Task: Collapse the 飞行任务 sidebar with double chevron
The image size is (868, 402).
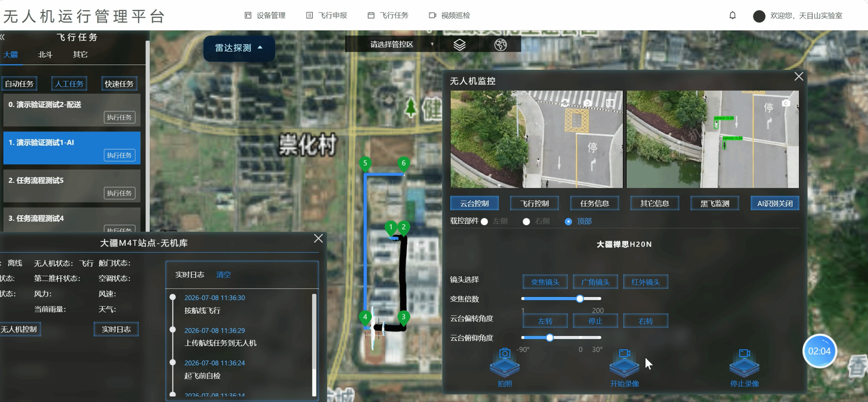Action: [x=3, y=37]
